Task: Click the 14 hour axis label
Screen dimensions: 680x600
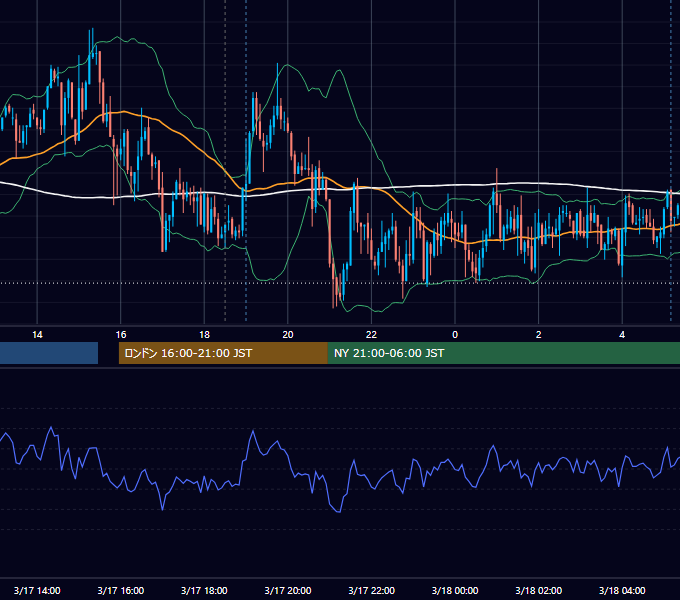Action: click(x=37, y=335)
